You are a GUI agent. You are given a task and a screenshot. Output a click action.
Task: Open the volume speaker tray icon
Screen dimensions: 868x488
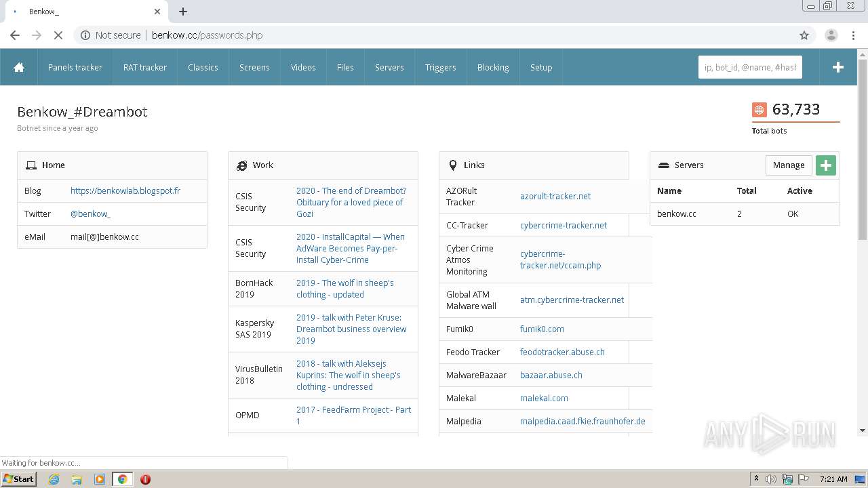771,479
